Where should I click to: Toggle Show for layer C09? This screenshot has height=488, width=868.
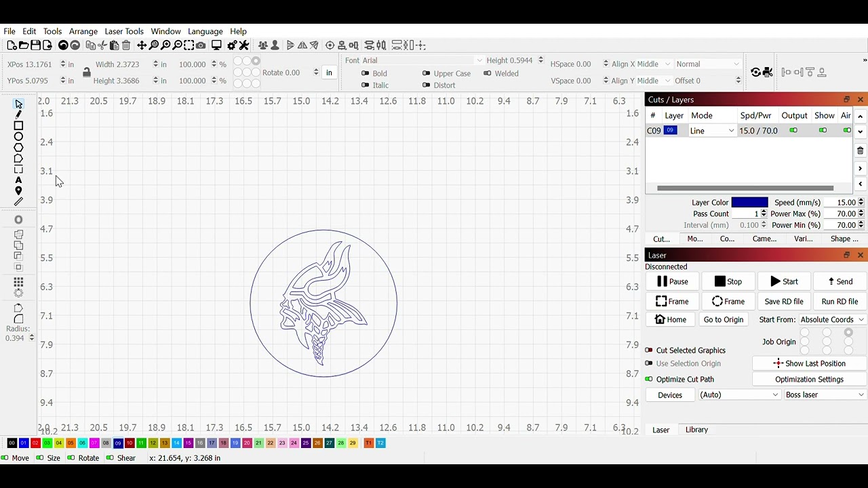pos(823,131)
